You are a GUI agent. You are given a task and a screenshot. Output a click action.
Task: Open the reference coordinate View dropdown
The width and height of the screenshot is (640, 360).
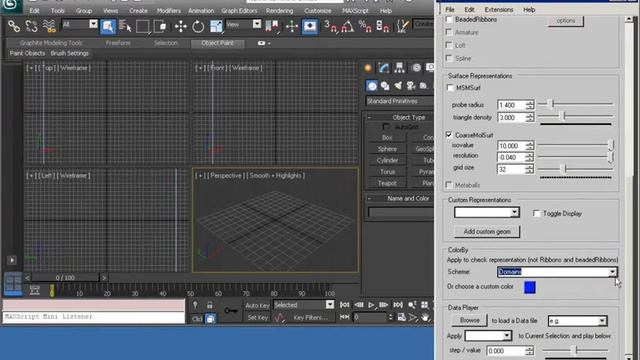(243, 25)
